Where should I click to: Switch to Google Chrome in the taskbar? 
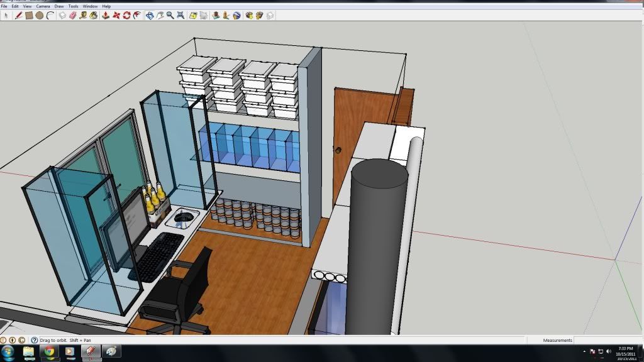[49, 352]
